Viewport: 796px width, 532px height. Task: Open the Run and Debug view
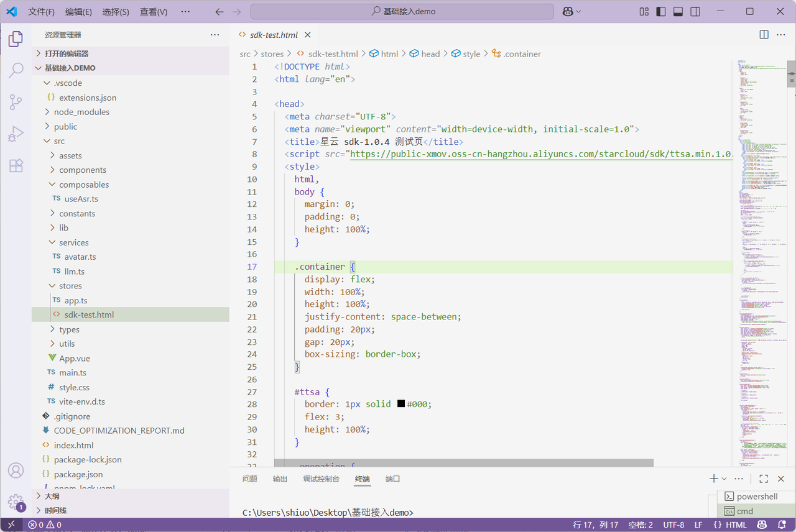pos(16,134)
